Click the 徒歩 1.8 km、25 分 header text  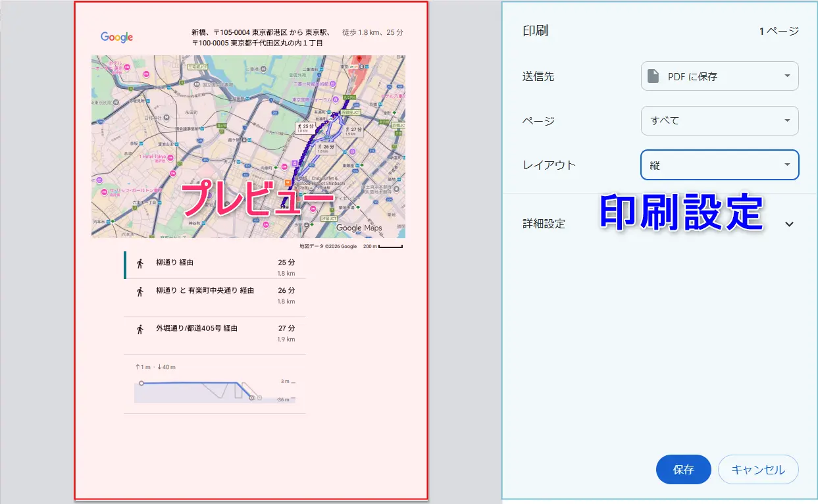pyautogui.click(x=372, y=32)
